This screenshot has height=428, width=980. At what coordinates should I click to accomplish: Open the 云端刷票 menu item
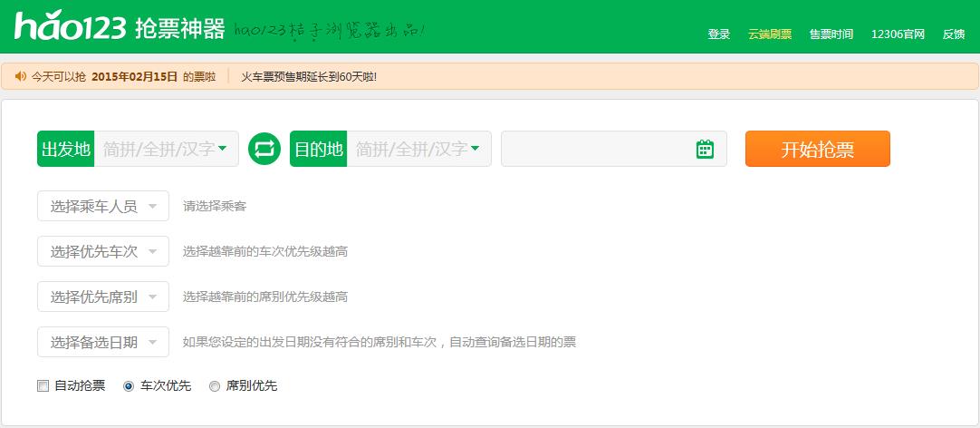pyautogui.click(x=770, y=34)
